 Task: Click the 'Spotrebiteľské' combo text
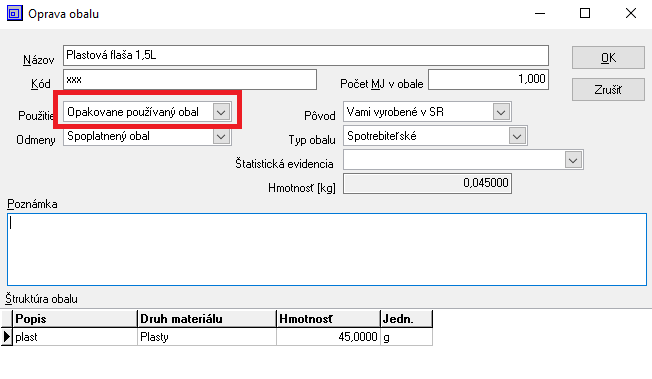382,136
